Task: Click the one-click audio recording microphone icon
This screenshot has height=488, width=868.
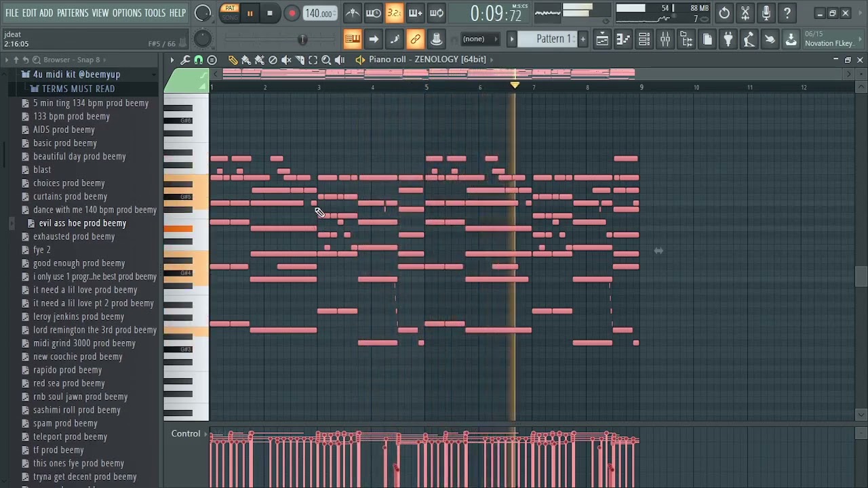Action: coord(766,13)
